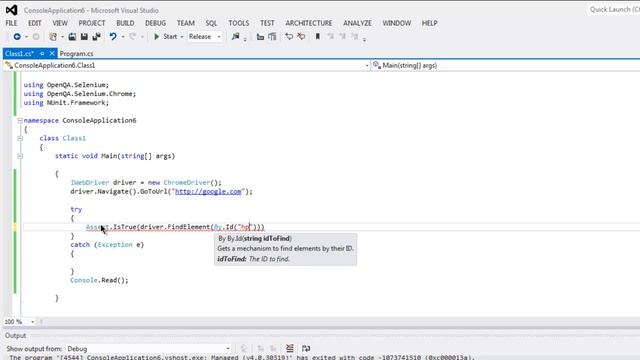Open the ANALYZE menu
Image resolution: width=640 pixels, height=360 pixels.
tap(357, 23)
